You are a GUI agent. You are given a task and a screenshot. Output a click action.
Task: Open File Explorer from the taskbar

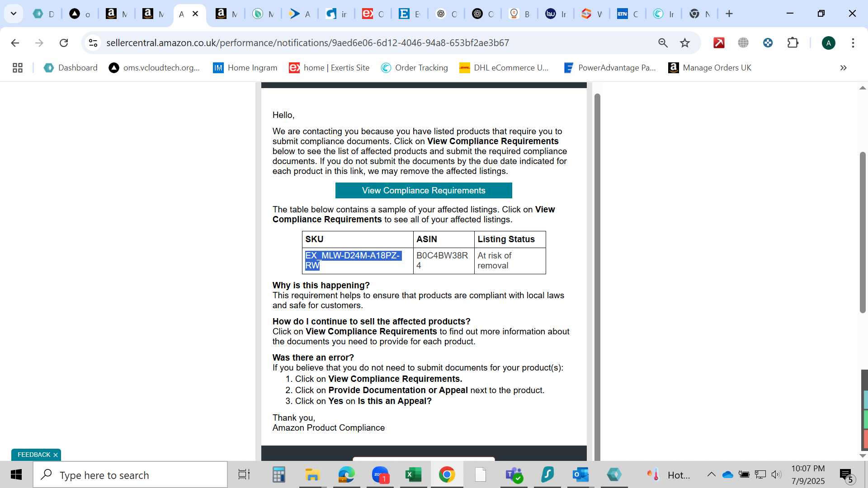coord(312,474)
